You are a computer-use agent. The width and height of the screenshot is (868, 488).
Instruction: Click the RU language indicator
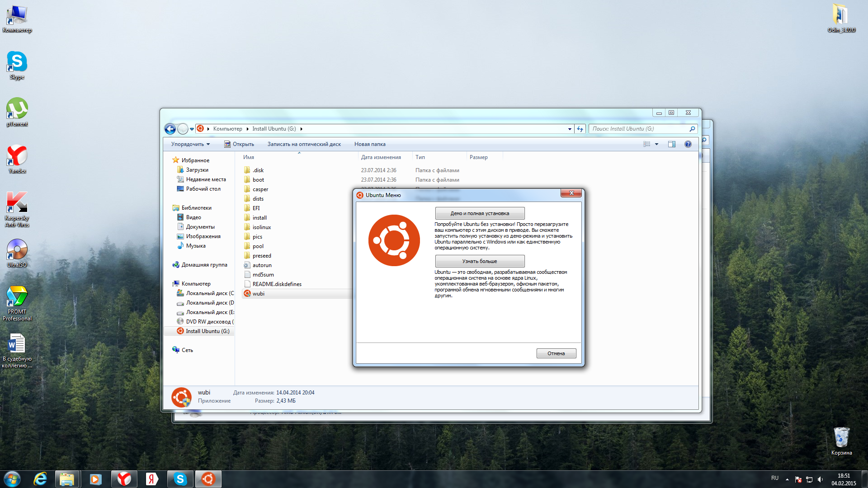tap(775, 478)
